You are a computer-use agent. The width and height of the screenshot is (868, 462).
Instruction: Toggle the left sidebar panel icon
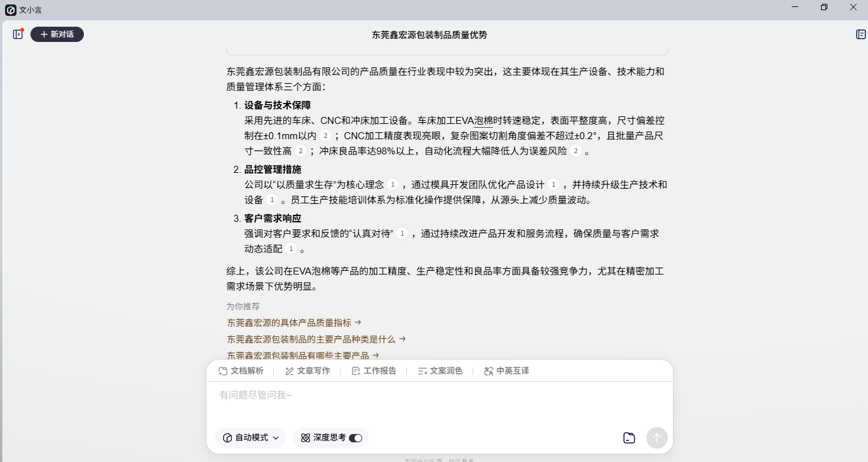point(18,34)
